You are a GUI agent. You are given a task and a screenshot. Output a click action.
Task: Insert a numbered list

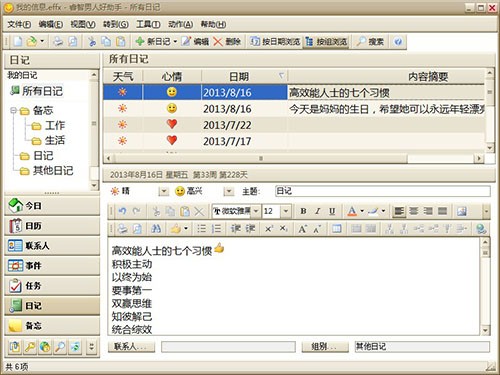tap(216, 229)
